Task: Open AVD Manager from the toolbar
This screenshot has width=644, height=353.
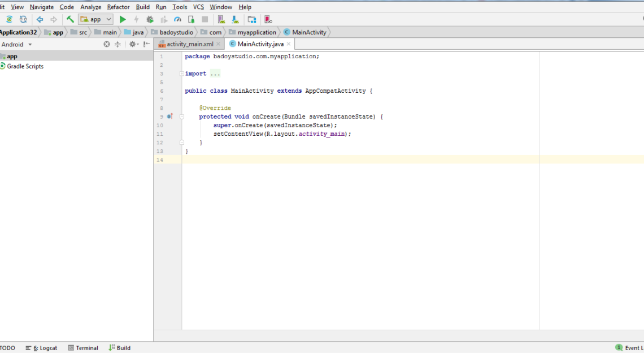Action: [221, 19]
